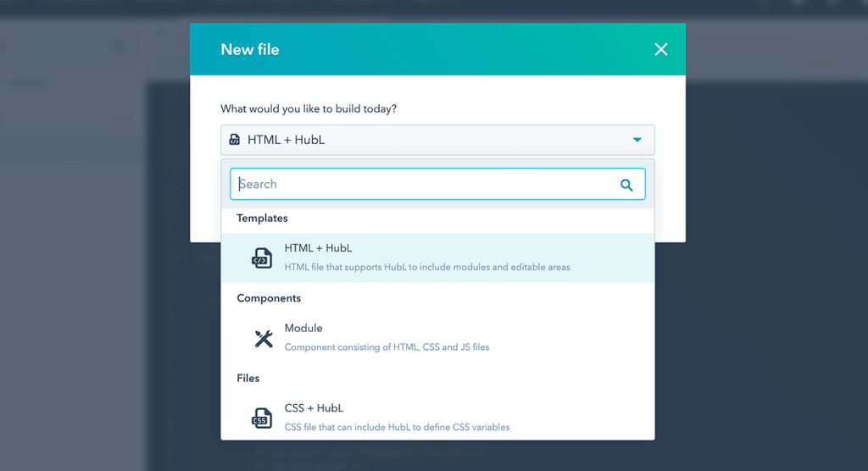Choose the CSS + HubL file option
The image size is (868, 471).
(437, 418)
